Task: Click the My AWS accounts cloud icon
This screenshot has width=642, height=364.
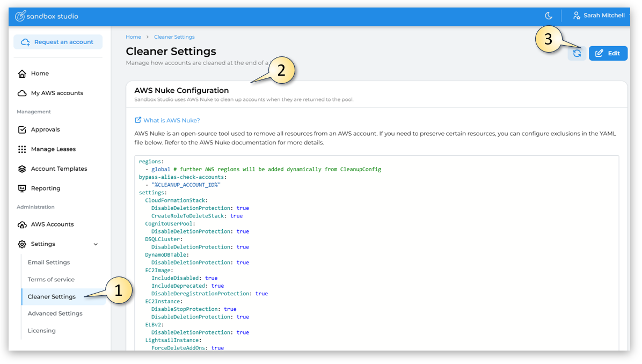Action: point(22,93)
